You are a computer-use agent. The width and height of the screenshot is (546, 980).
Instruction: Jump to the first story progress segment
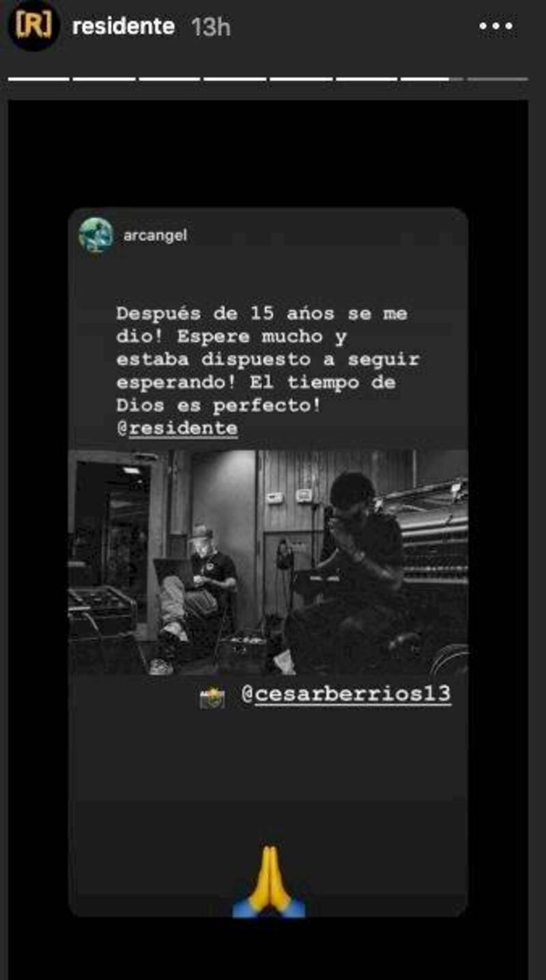coord(39,79)
